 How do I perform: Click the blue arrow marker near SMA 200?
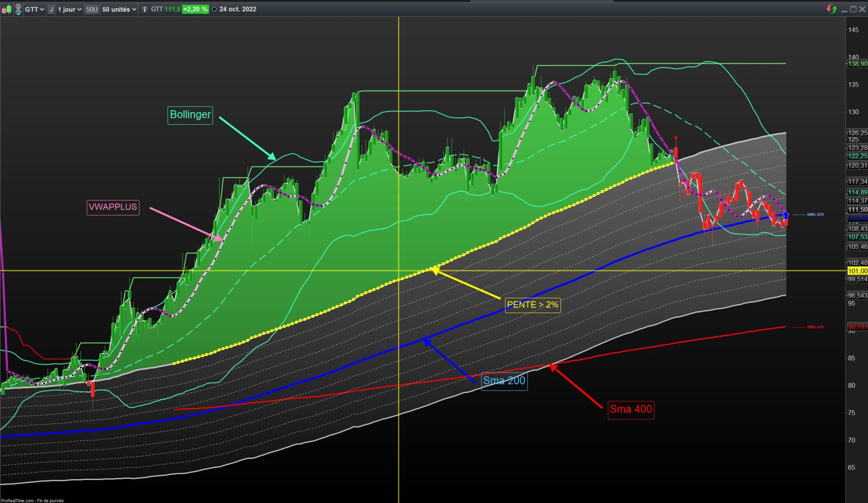[786, 215]
